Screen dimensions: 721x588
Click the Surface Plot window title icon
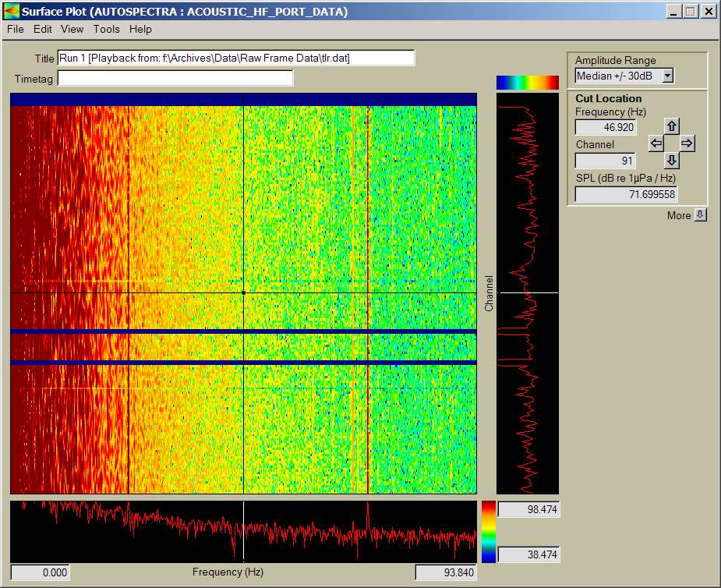12,11
